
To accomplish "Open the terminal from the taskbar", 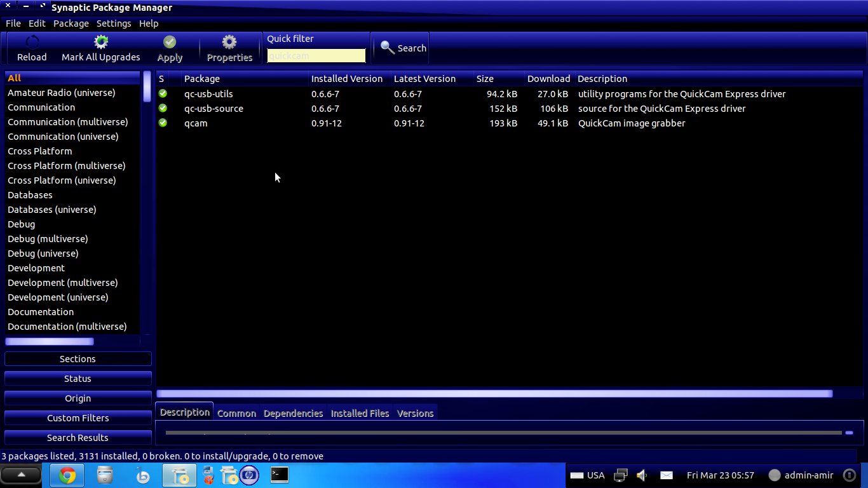I will 279,475.
